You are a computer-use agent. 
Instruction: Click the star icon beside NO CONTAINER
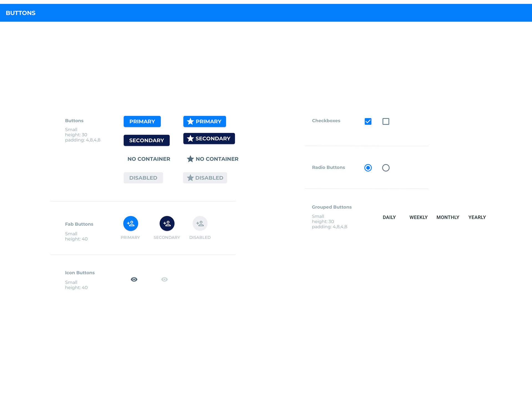(190, 159)
